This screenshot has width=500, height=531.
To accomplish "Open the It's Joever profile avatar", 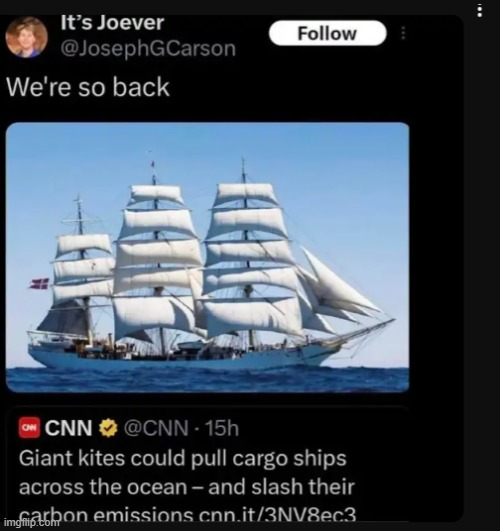I will [26, 37].
